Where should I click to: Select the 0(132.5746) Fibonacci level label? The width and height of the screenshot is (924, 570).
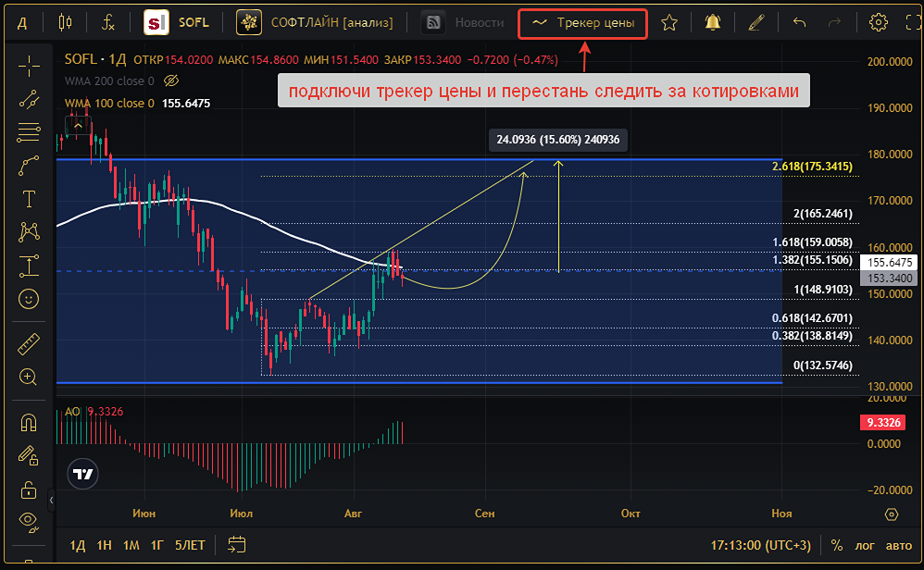(x=823, y=366)
